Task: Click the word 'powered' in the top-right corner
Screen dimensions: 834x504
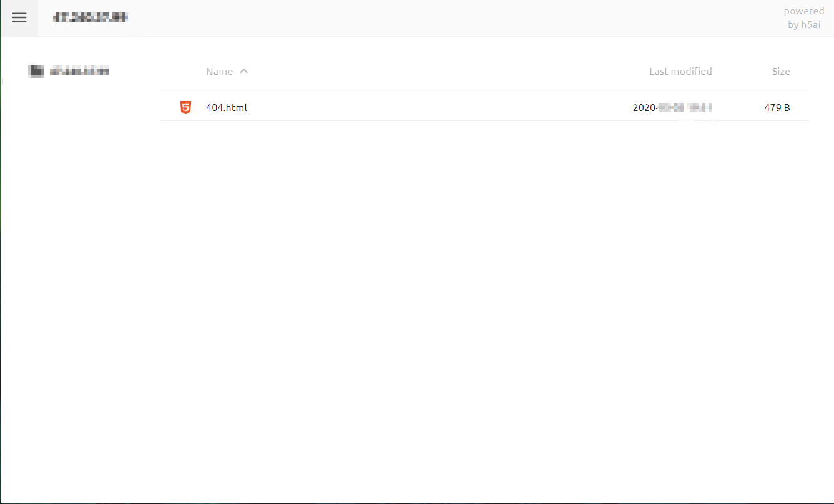Action: [x=804, y=11]
